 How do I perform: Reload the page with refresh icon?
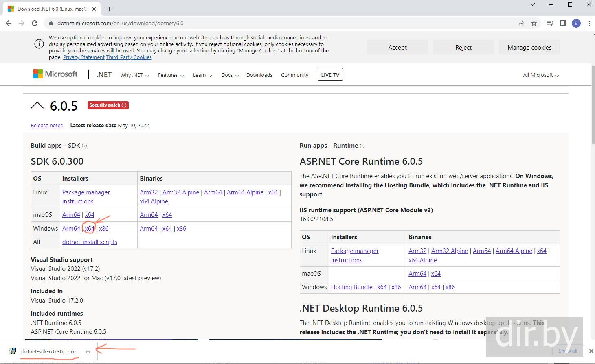tap(35, 23)
